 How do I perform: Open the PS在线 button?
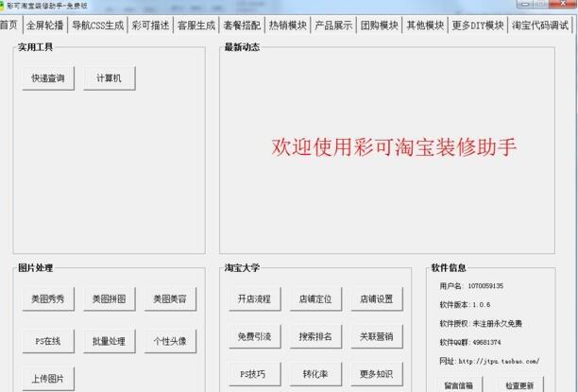(x=48, y=341)
